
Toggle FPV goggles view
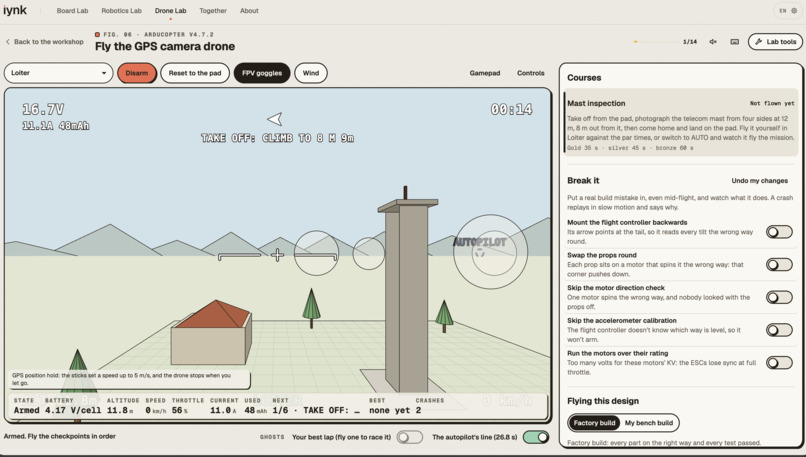262,73
